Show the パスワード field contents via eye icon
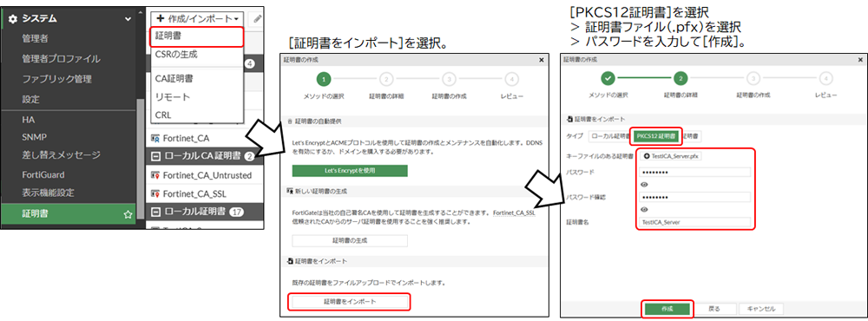 click(x=644, y=184)
